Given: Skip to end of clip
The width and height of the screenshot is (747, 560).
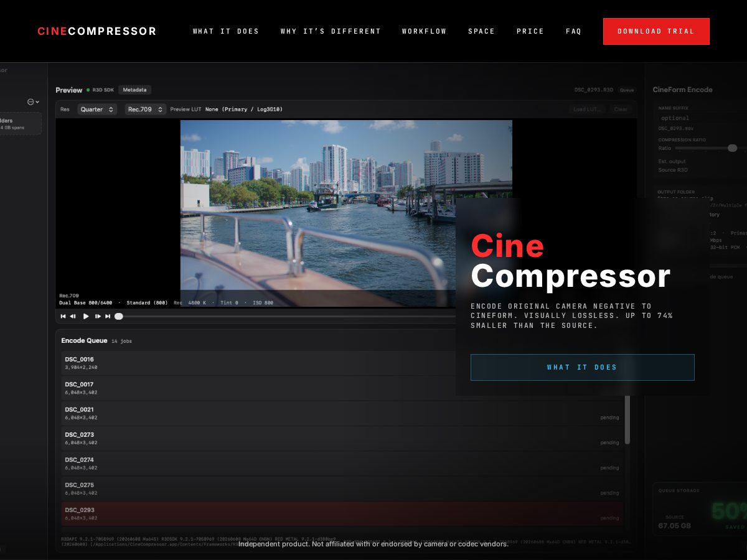Looking at the screenshot, I should pyautogui.click(x=108, y=316).
